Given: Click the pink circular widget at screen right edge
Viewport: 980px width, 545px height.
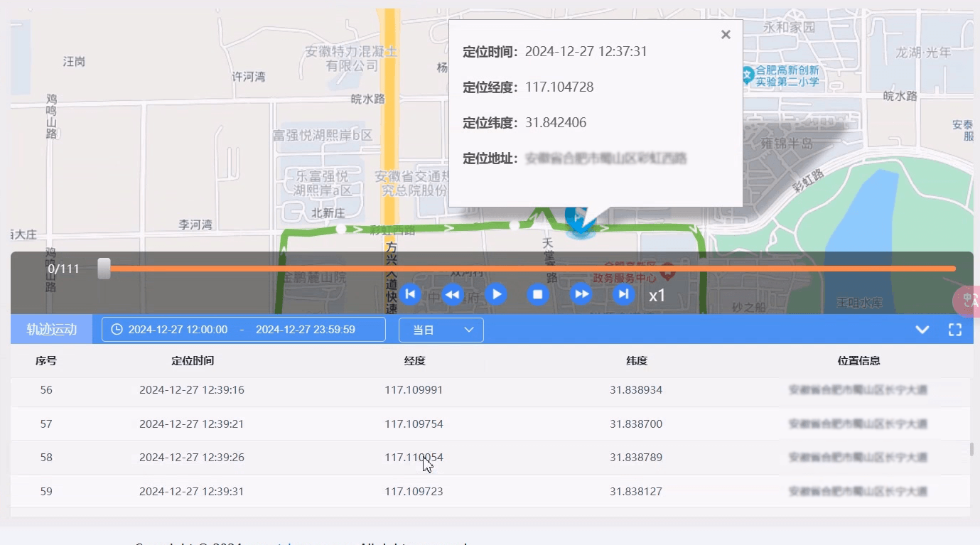Looking at the screenshot, I should [968, 301].
